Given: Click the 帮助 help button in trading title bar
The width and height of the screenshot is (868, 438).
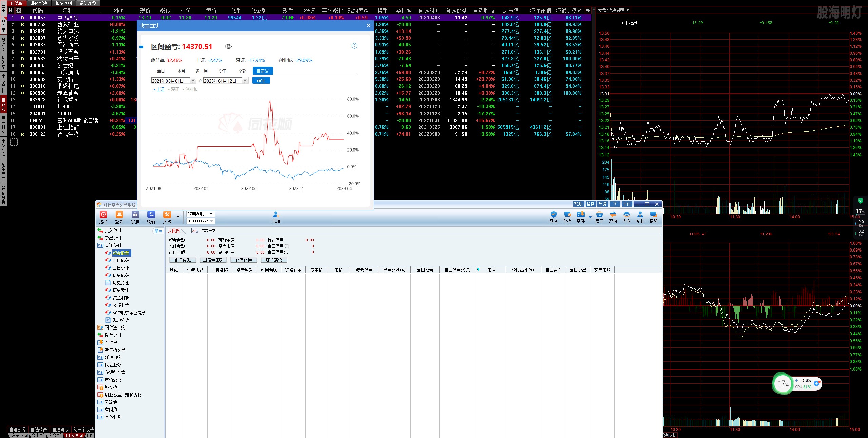Looking at the screenshot, I should click(x=578, y=204).
